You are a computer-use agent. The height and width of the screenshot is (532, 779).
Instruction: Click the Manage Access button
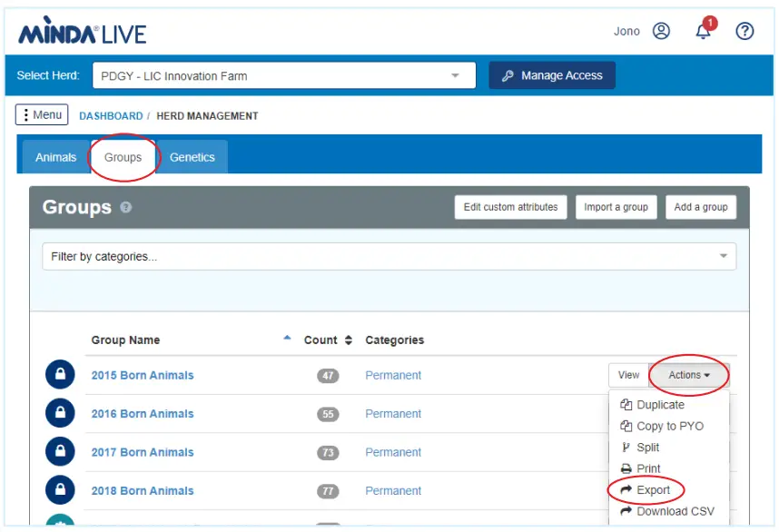coord(552,75)
